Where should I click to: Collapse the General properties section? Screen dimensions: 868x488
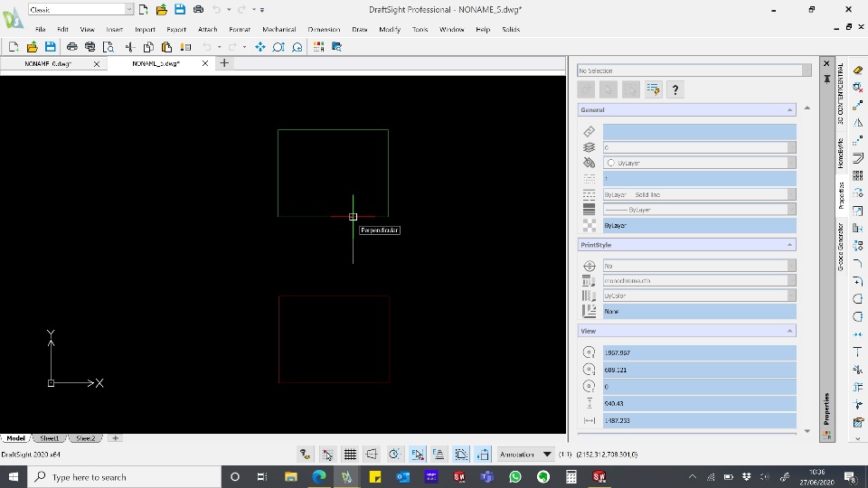click(x=790, y=109)
